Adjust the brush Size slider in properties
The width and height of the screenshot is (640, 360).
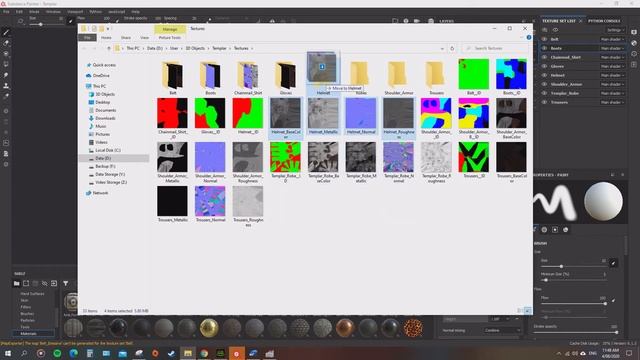pyautogui.click(x=573, y=267)
